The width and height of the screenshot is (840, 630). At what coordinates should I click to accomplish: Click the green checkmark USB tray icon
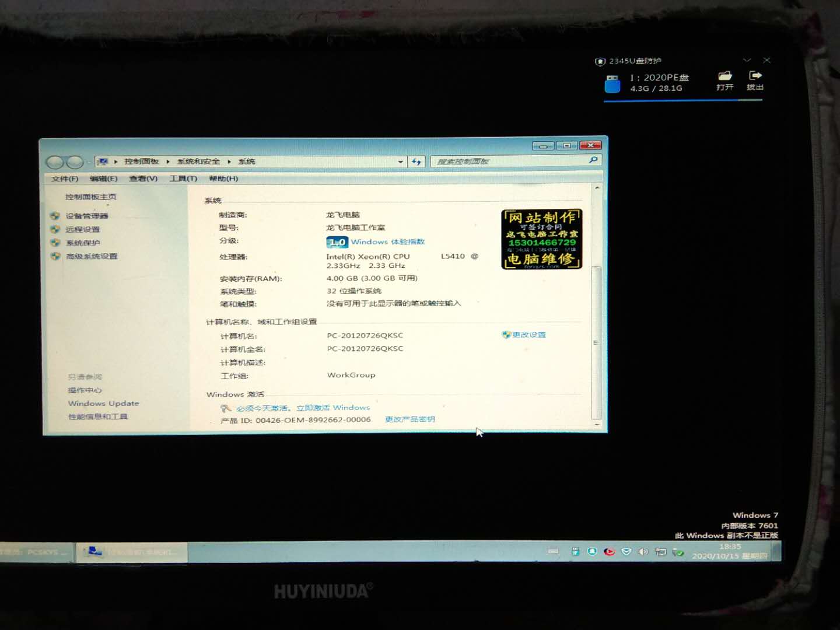[x=678, y=552]
